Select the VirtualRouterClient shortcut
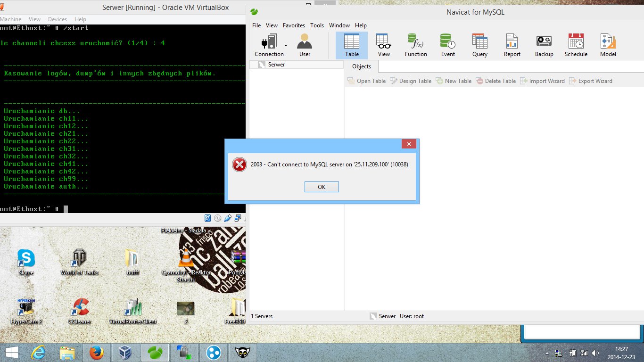The height and width of the screenshot is (362, 644). 133,311
